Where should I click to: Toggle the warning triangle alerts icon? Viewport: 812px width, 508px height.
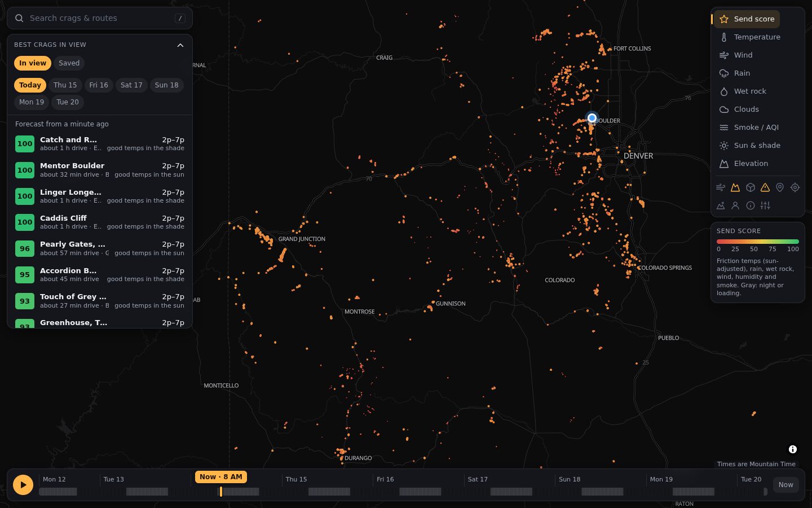tap(765, 187)
